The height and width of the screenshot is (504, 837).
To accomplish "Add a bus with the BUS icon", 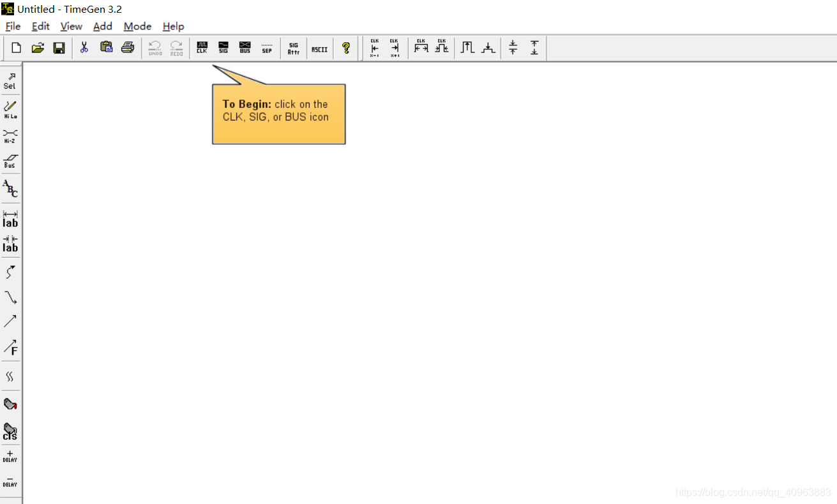I will click(245, 48).
